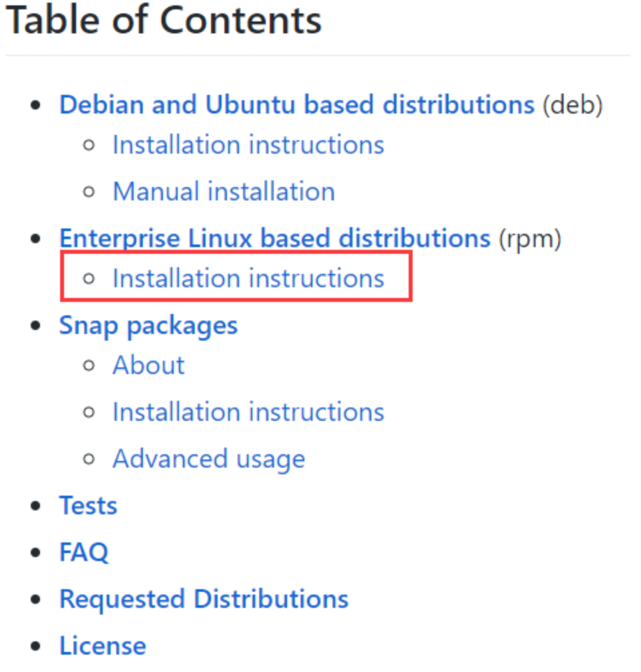Click the circle bullet beside Advanced usage
This screenshot has height=672, width=641.
pos(90,458)
